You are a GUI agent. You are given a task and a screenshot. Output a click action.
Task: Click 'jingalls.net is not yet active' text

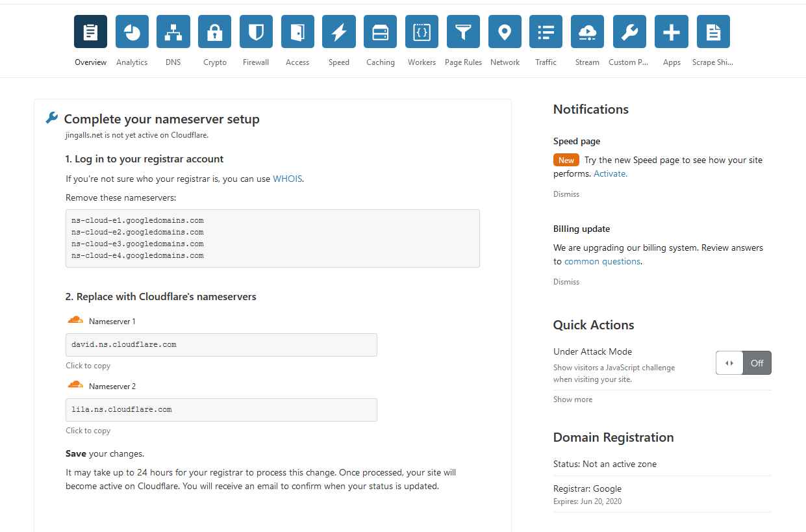pyautogui.click(x=137, y=135)
